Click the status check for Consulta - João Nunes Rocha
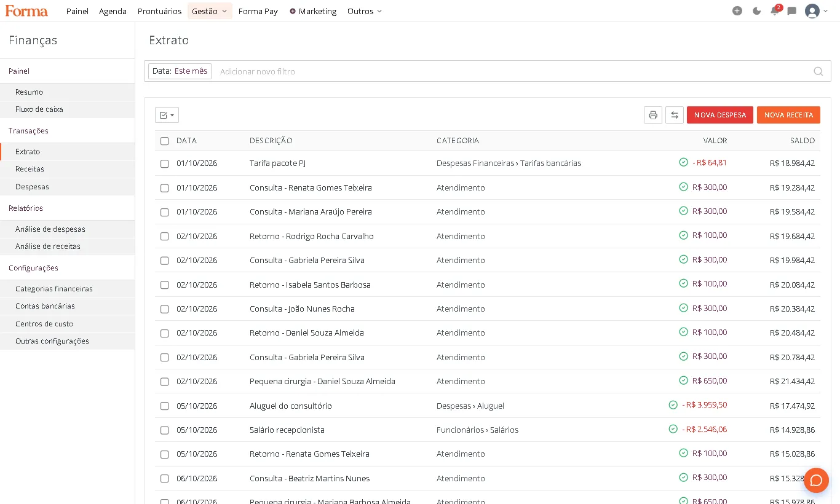 [x=683, y=308]
